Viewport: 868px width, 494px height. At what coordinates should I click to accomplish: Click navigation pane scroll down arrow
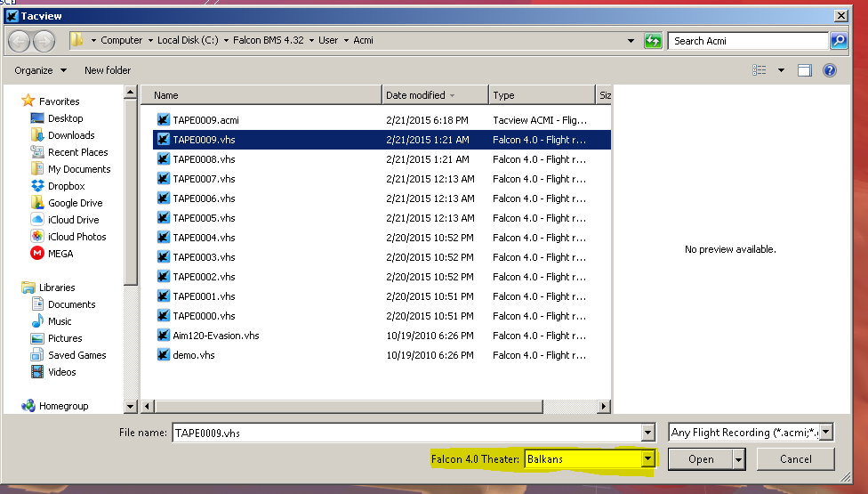pyautogui.click(x=130, y=407)
